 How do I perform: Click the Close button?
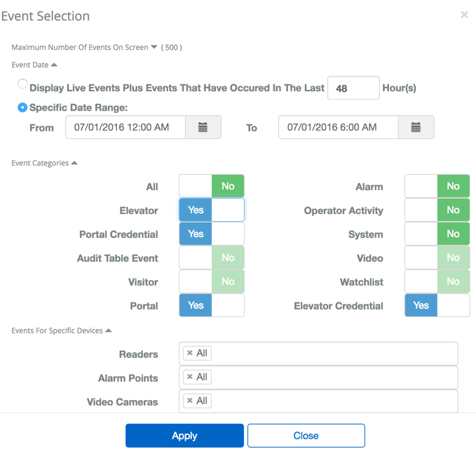click(306, 436)
